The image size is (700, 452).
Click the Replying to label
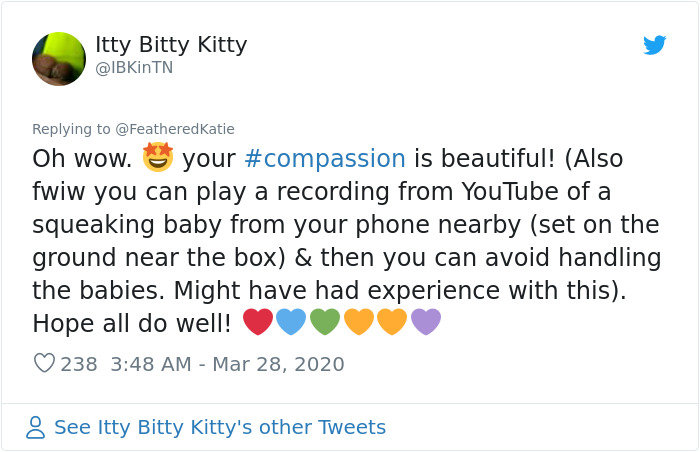pos(72,129)
